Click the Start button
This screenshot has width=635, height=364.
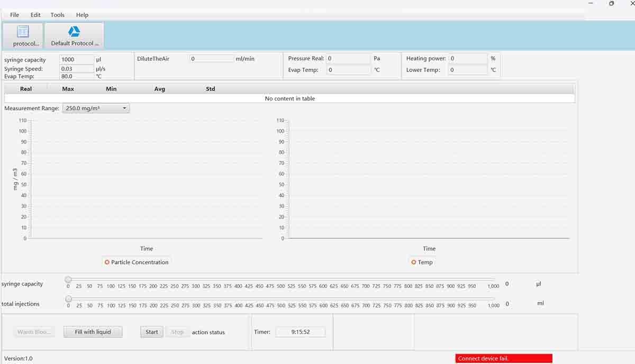152,332
